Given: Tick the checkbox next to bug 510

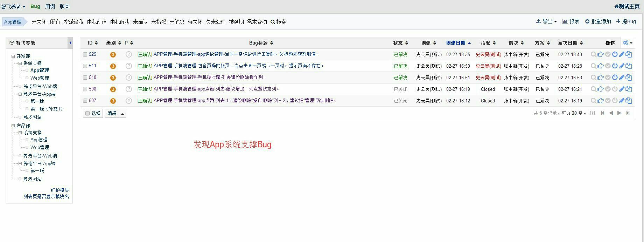Looking at the screenshot, I should tap(85, 78).
